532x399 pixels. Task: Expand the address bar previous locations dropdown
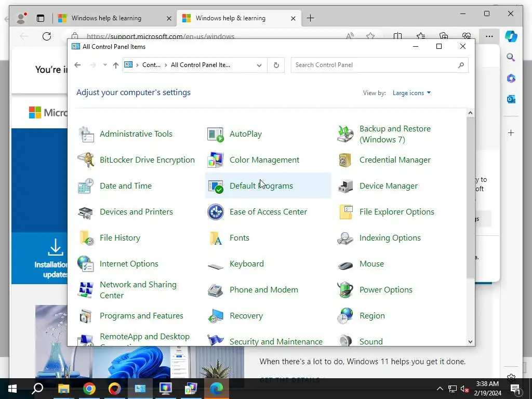[259, 65]
